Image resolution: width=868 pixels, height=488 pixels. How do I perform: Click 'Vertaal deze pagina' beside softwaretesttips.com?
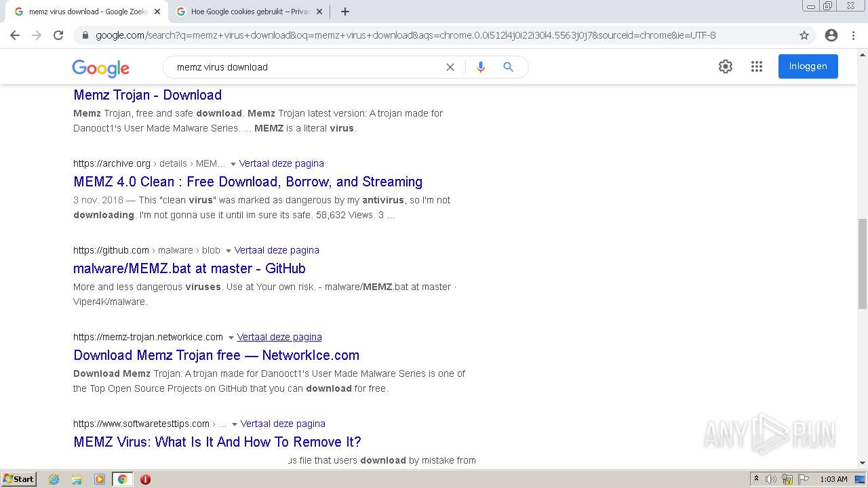coord(283,424)
